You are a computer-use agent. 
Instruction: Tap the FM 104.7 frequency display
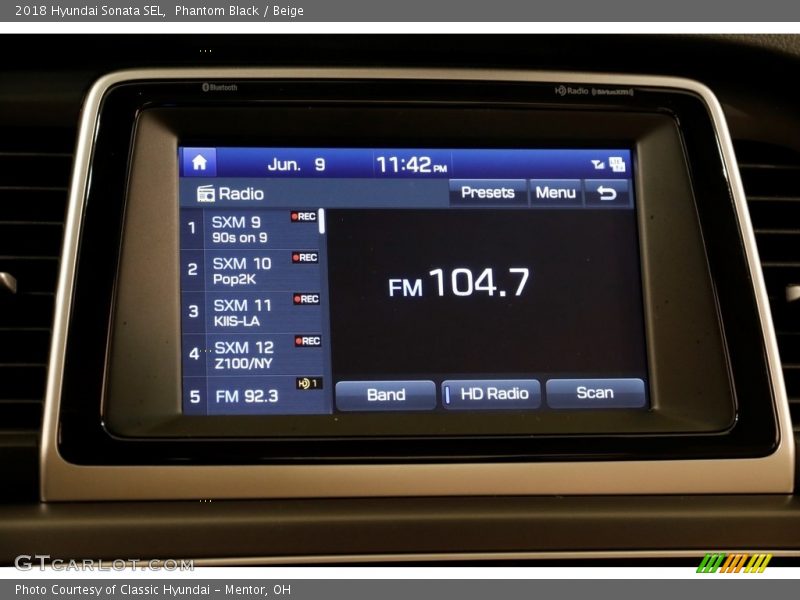click(x=459, y=283)
